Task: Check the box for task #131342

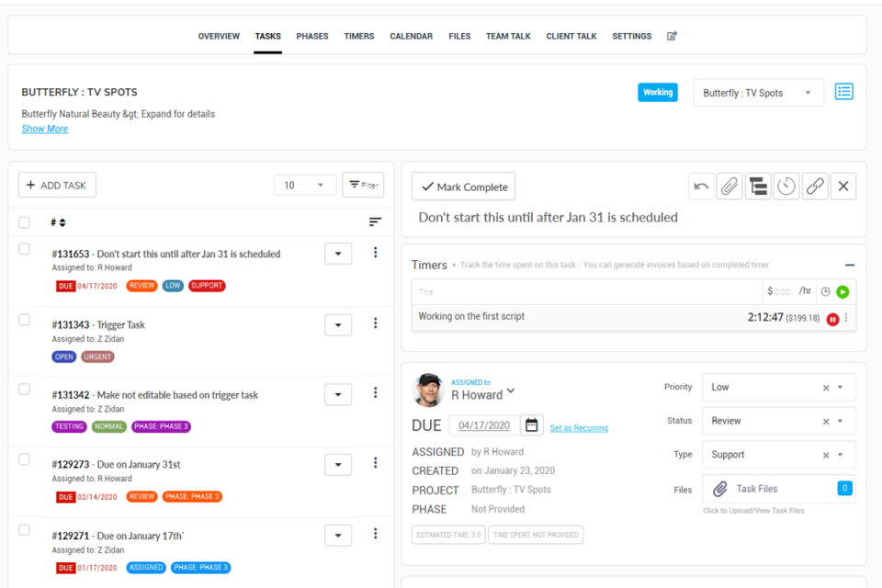Action: point(24,390)
